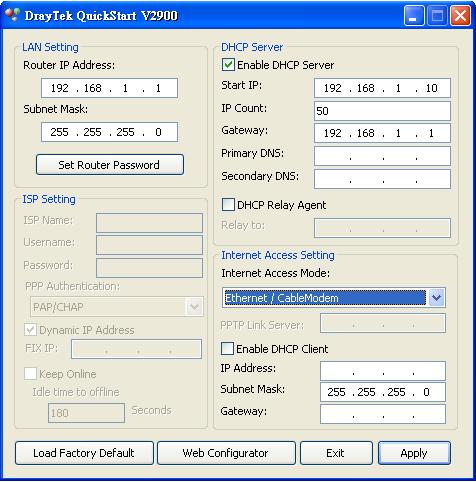
Task: Click the Internet Access Mode label
Action: click(276, 273)
